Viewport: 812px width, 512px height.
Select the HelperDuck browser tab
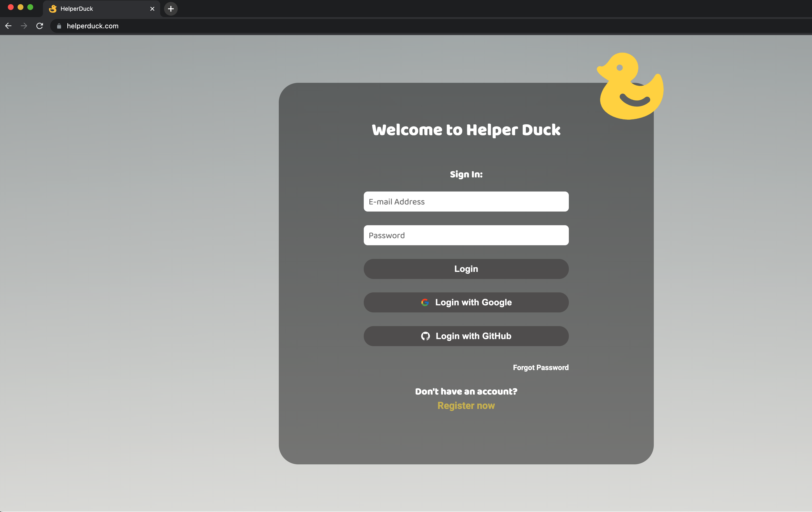101,9
